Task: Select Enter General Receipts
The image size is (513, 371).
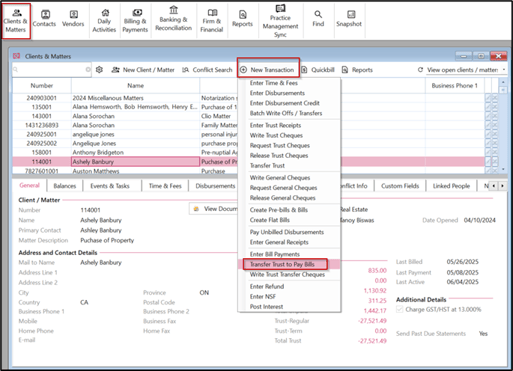Action: (x=279, y=242)
